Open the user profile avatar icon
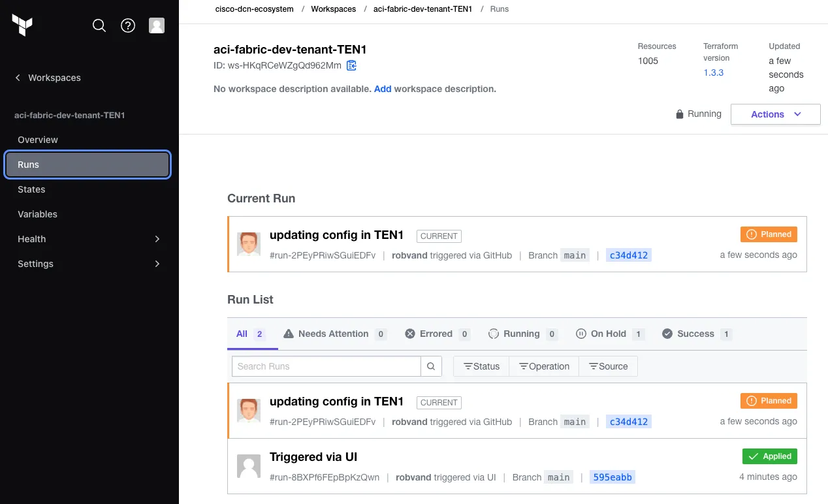Screen dimensions: 828x504 [x=157, y=25]
